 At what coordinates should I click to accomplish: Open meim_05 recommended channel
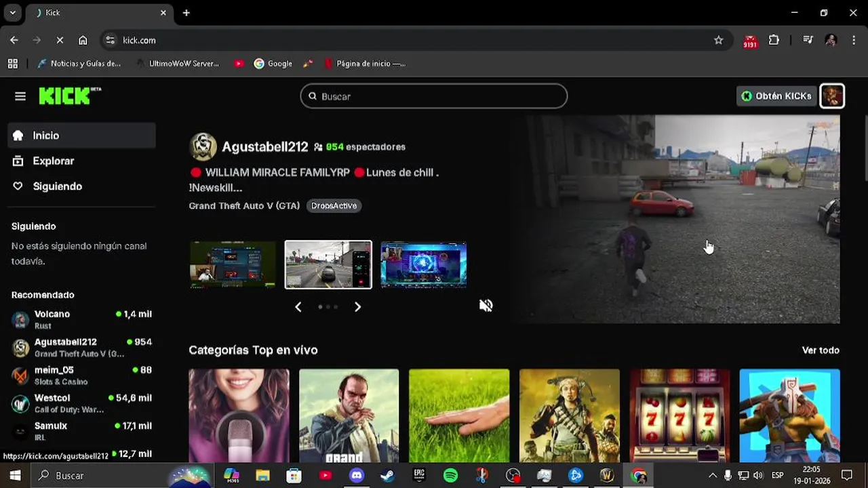coord(81,375)
